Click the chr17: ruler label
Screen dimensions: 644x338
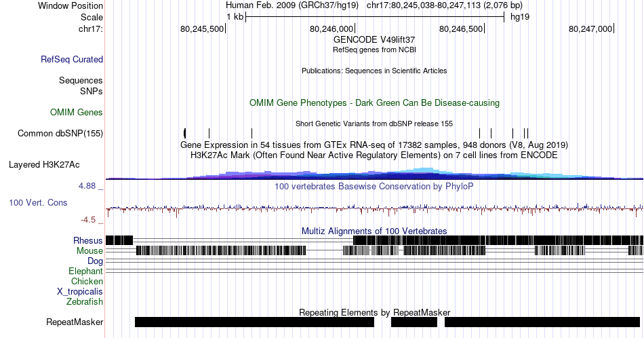(91, 29)
